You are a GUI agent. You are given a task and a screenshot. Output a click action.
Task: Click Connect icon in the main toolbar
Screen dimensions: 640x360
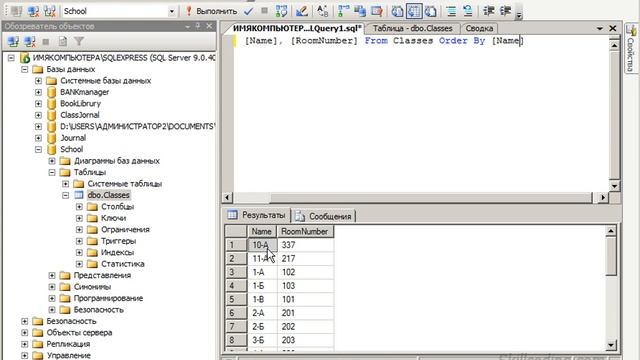coord(17,11)
